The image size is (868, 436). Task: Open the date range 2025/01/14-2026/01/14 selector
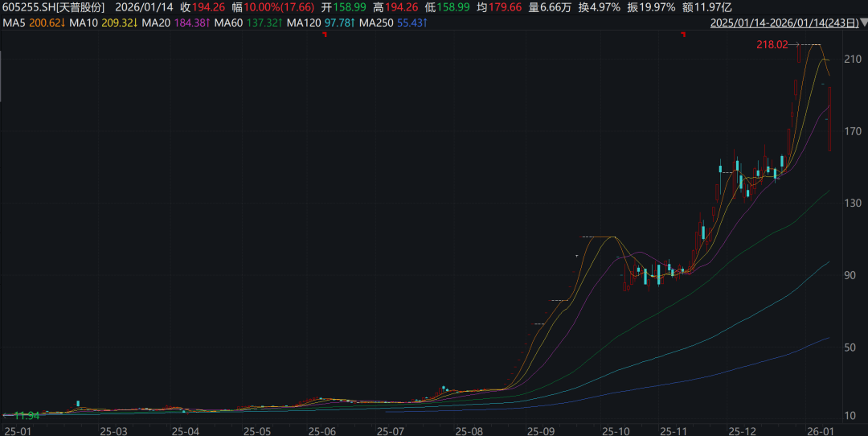click(787, 23)
